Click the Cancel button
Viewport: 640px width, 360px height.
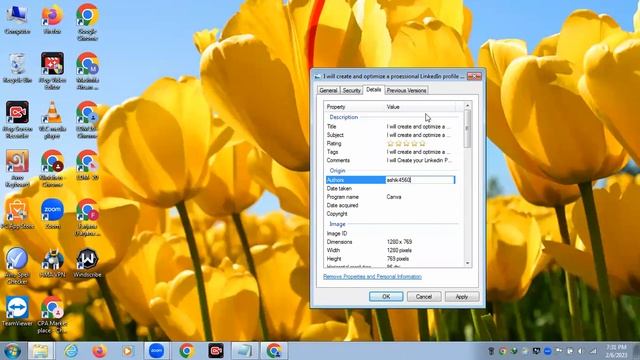pos(424,297)
